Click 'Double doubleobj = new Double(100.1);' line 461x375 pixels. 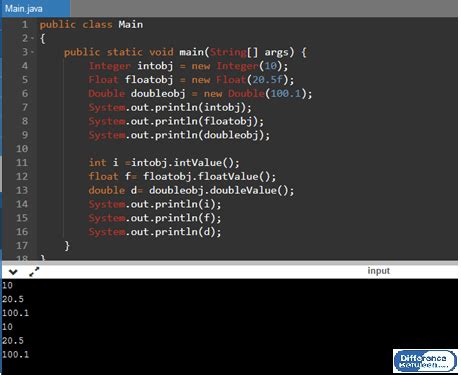(x=200, y=94)
